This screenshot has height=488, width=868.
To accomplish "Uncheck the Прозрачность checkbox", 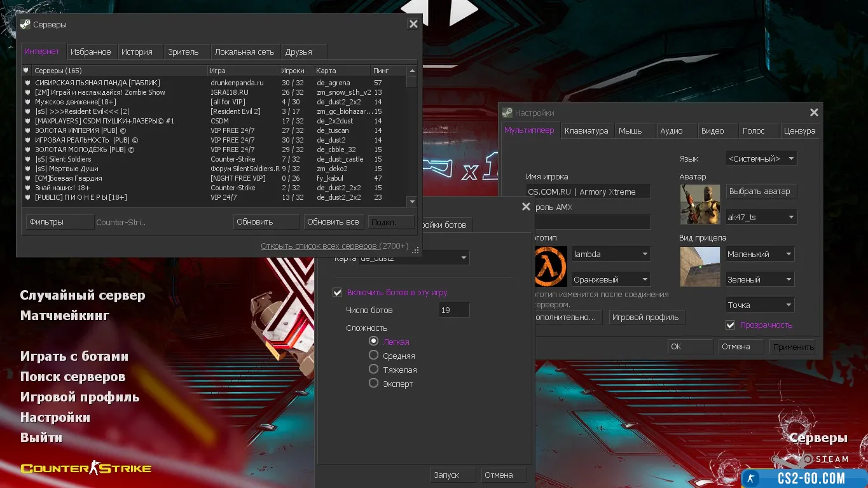I will (731, 325).
